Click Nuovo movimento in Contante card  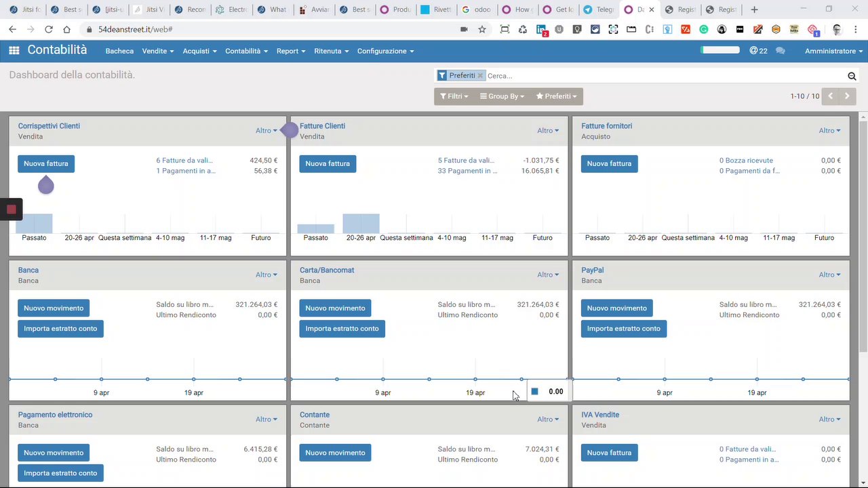pos(335,453)
